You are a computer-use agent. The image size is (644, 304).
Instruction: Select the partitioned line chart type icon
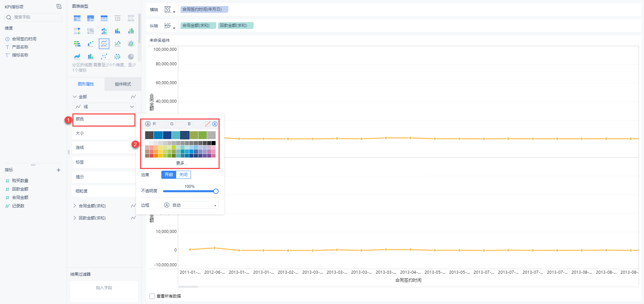[104, 44]
